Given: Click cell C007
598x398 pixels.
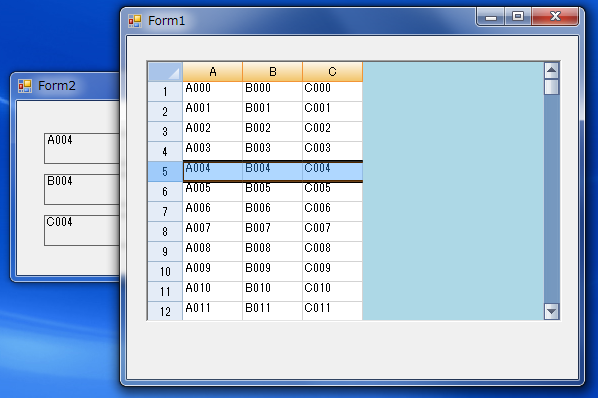Looking at the screenshot, I should (x=333, y=231).
